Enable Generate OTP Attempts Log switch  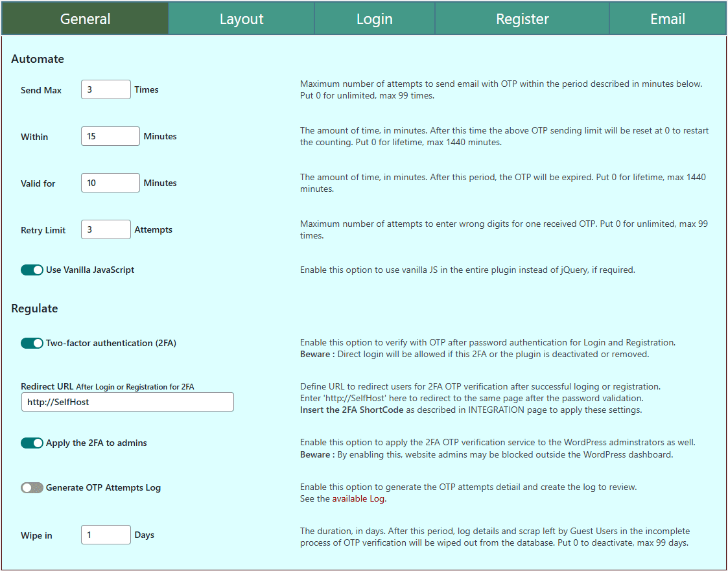[x=32, y=487]
